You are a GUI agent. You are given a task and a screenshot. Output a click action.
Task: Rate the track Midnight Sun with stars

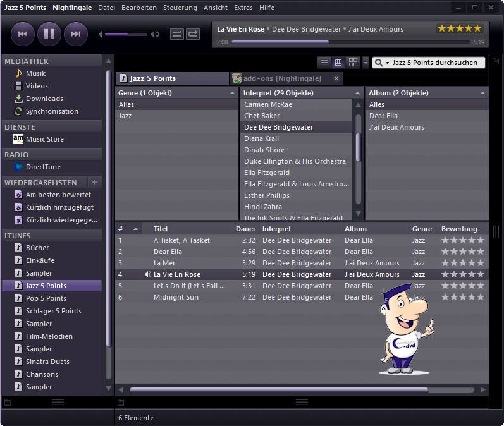[x=462, y=297]
